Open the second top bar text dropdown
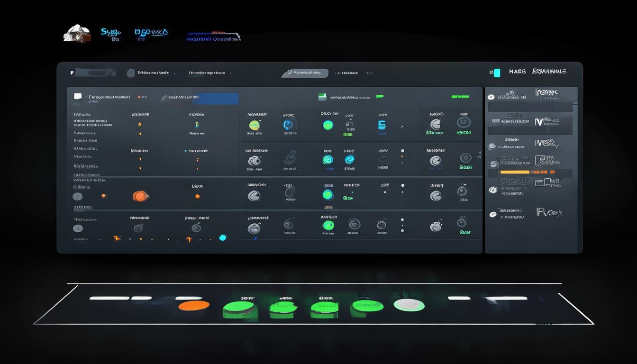 230,73
